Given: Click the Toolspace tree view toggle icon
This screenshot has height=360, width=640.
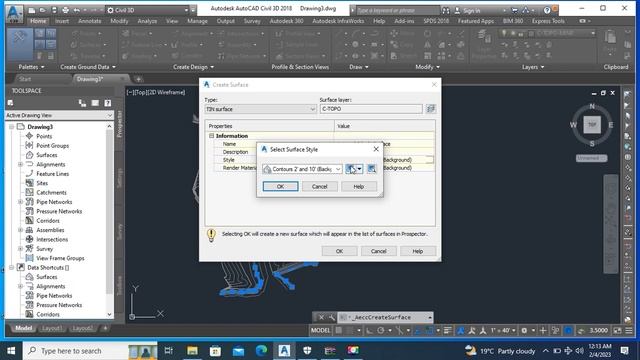Looking at the screenshot, I should coord(82,103).
